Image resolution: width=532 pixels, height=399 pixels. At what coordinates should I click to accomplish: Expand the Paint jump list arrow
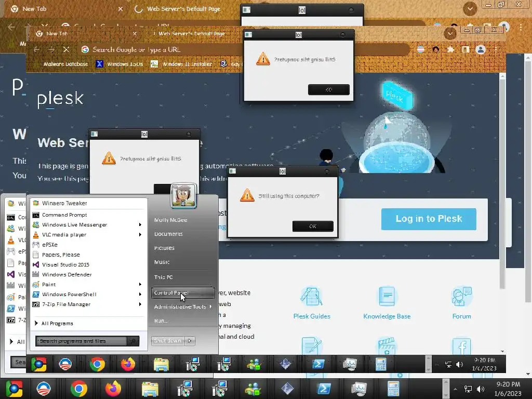tap(140, 284)
